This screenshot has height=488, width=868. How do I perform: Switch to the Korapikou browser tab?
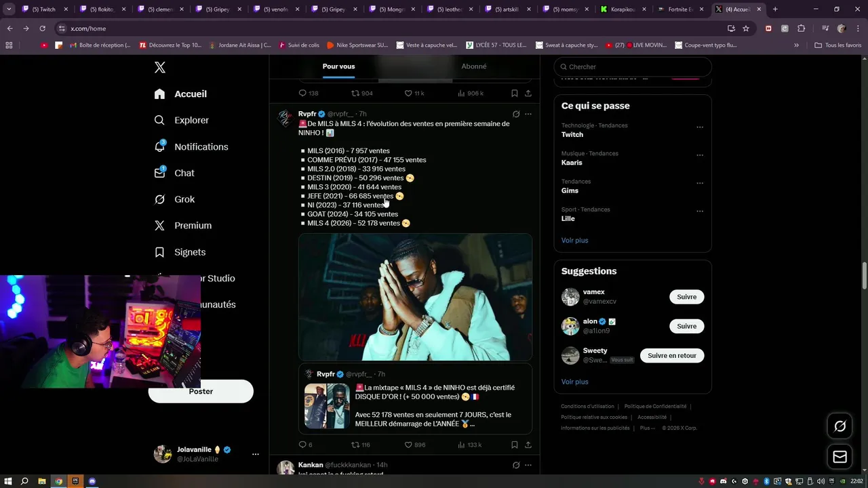point(624,9)
